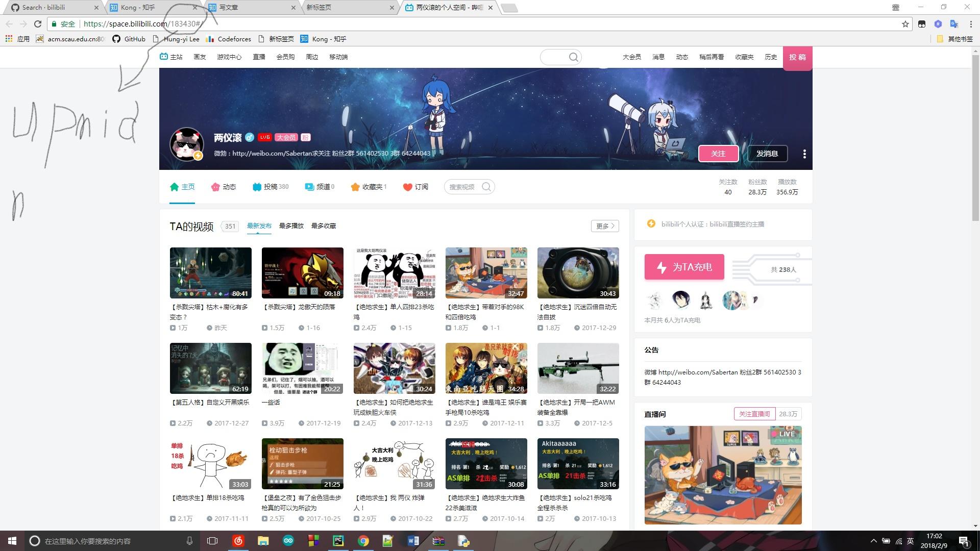The width and height of the screenshot is (980, 551).
Task: Click the 两仪滚 profile avatar
Action: coord(187,144)
